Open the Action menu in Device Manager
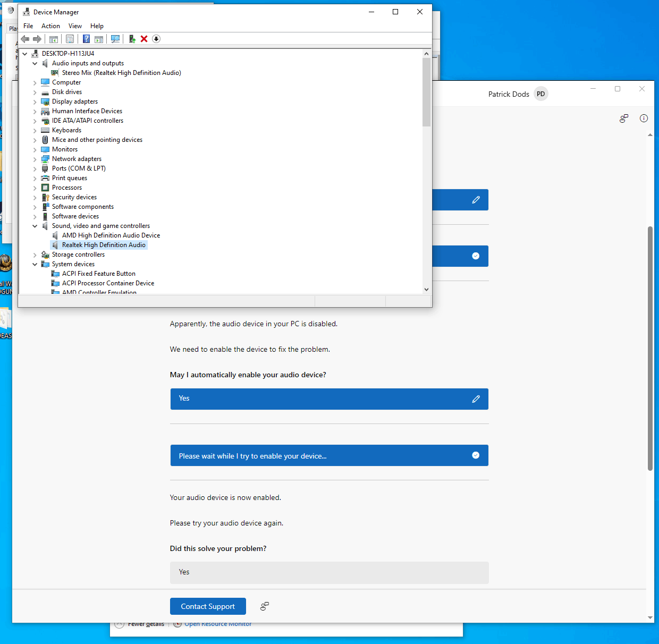Image resolution: width=659 pixels, height=644 pixels. point(50,26)
